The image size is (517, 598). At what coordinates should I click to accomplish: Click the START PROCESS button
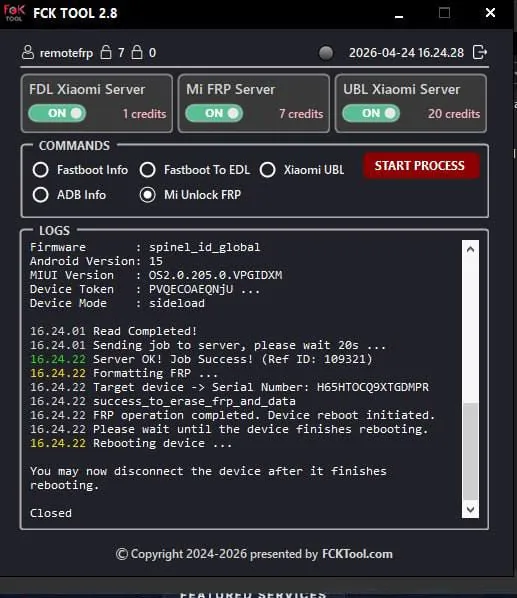(420, 166)
